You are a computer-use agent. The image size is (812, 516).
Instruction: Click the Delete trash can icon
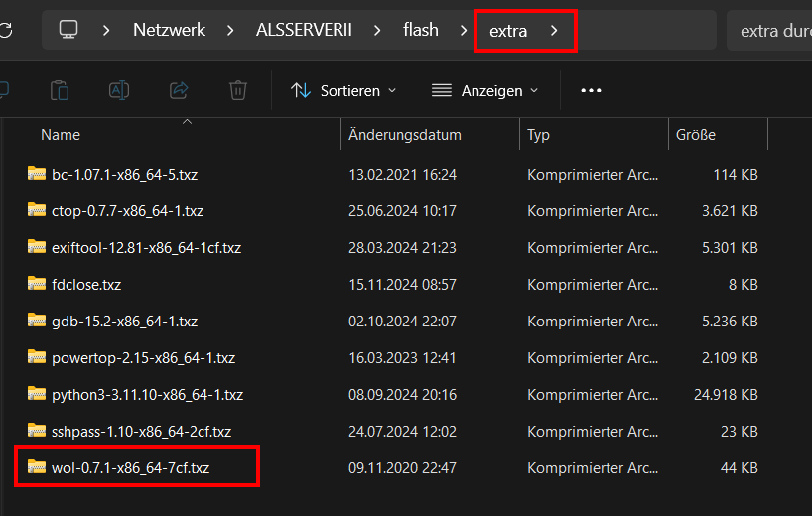(x=238, y=90)
